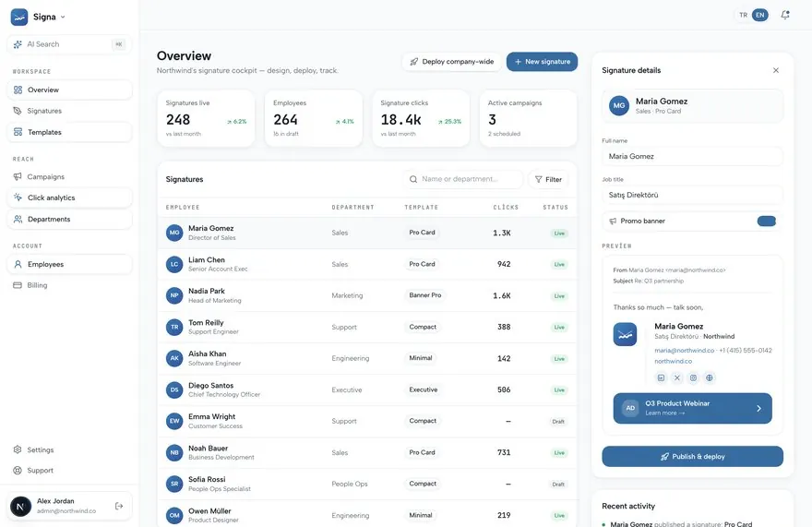The image size is (812, 527).
Task: Click the Employees stat card showing 264
Action: pos(314,119)
